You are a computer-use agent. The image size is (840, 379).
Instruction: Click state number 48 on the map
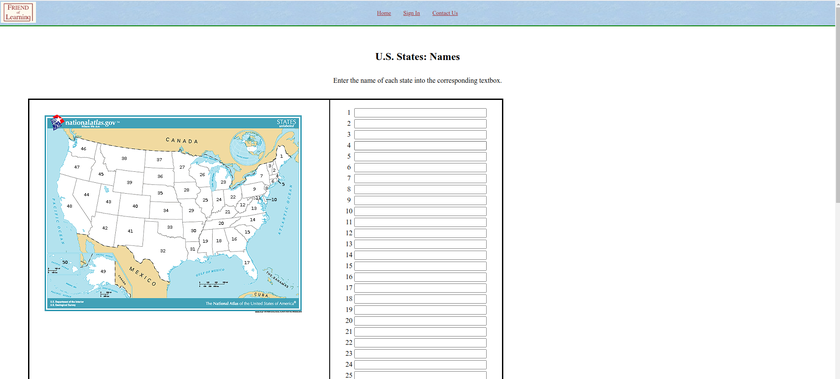tap(69, 206)
